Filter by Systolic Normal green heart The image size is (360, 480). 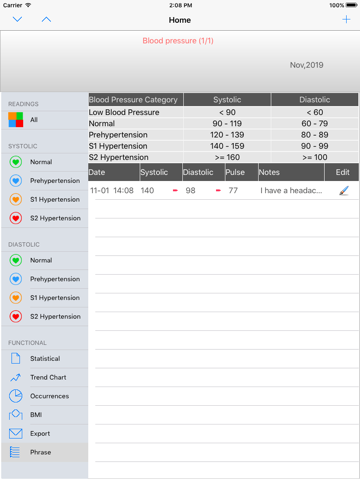(16, 162)
